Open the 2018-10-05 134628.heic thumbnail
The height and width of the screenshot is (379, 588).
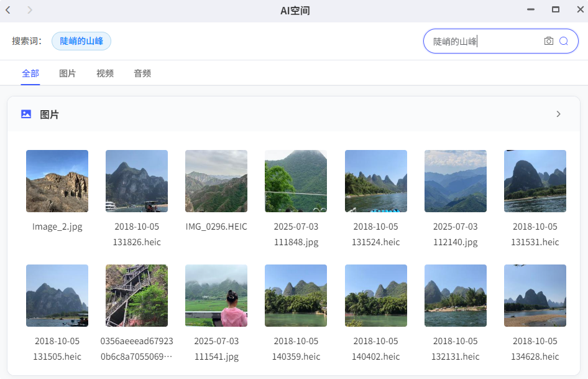pyautogui.click(x=535, y=296)
